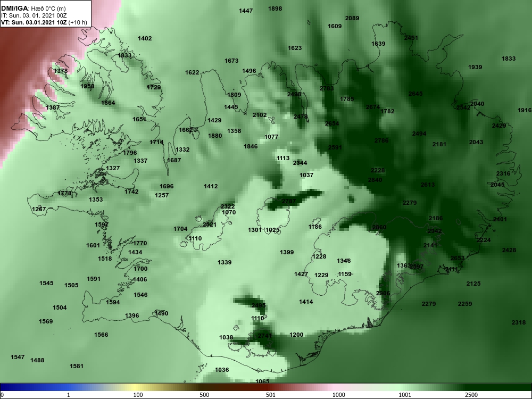
Task: Click the map value 1036
Action: point(222,370)
